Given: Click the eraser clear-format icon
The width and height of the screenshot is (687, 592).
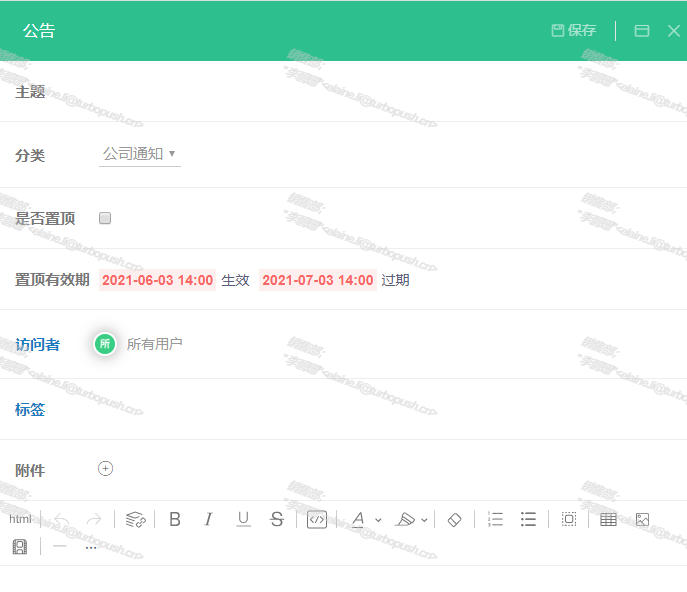Looking at the screenshot, I should (454, 519).
